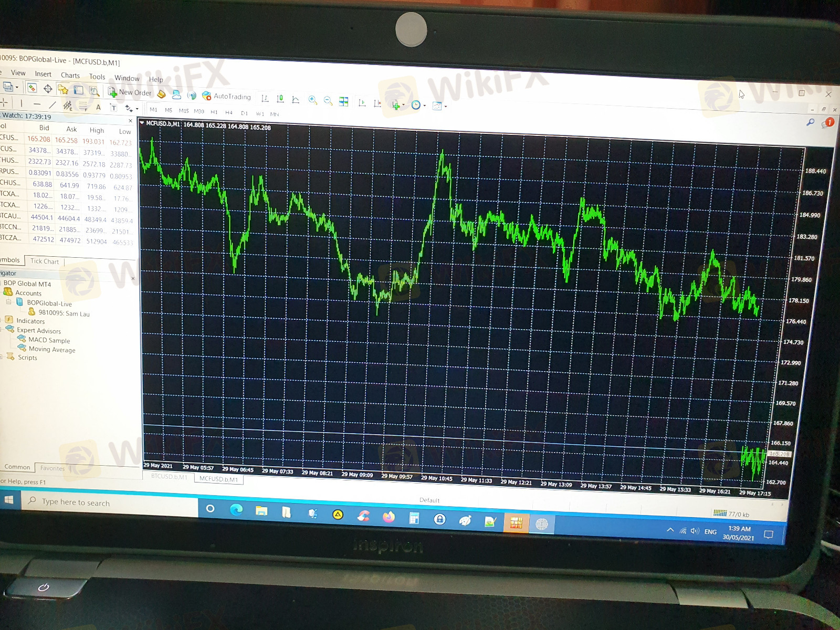The height and width of the screenshot is (630, 840).
Task: Switch to the M30 timeframe
Action: pos(199,111)
